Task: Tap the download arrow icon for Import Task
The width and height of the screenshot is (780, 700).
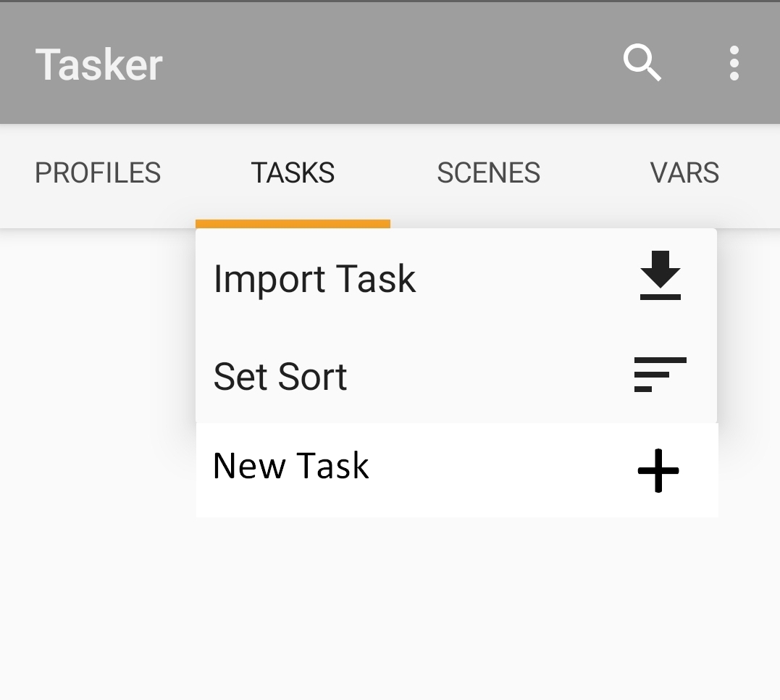Action: click(x=660, y=276)
